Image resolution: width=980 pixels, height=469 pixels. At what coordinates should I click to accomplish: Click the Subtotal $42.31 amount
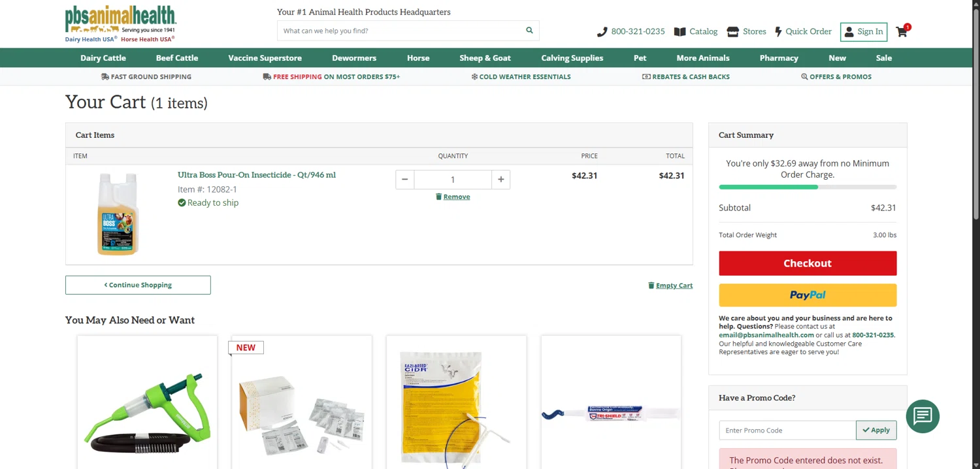click(883, 208)
